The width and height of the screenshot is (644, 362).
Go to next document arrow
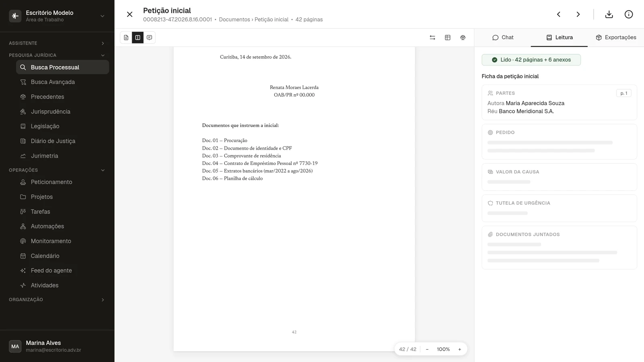tap(578, 14)
